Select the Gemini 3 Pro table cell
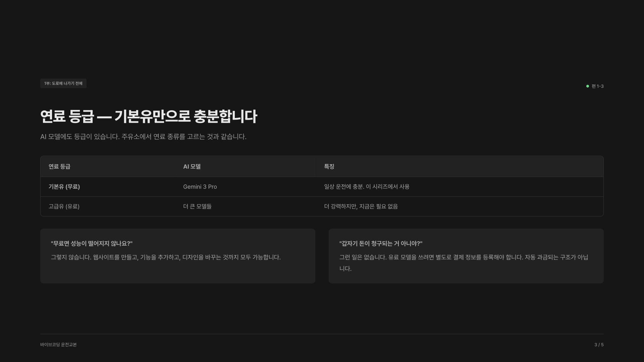The height and width of the screenshot is (362, 644). pos(200,187)
